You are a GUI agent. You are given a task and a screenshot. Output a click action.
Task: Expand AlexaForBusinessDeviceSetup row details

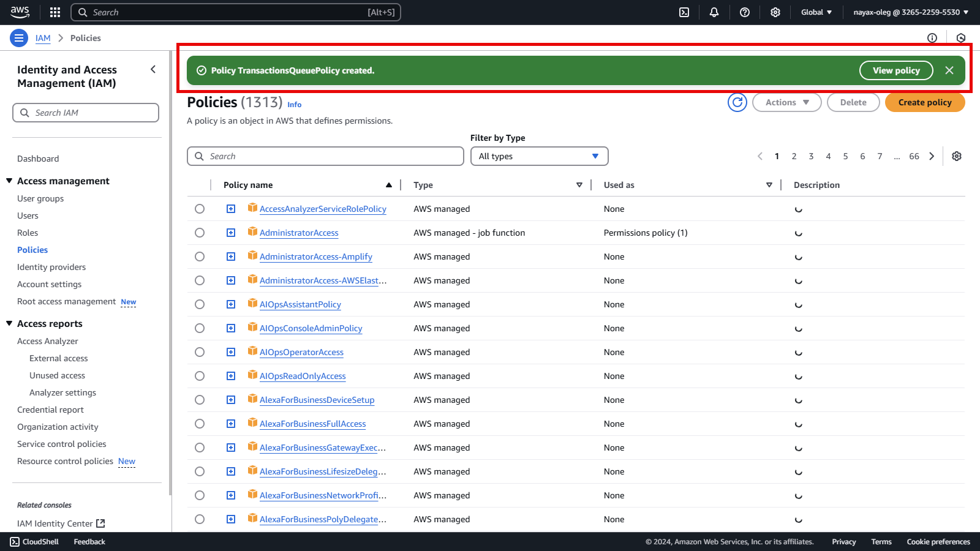[x=231, y=400]
